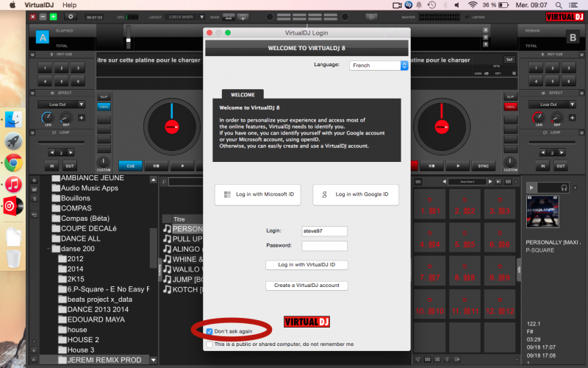Toggle VINYL mode on deck B
The height and width of the screenshot is (368, 588).
point(510,107)
